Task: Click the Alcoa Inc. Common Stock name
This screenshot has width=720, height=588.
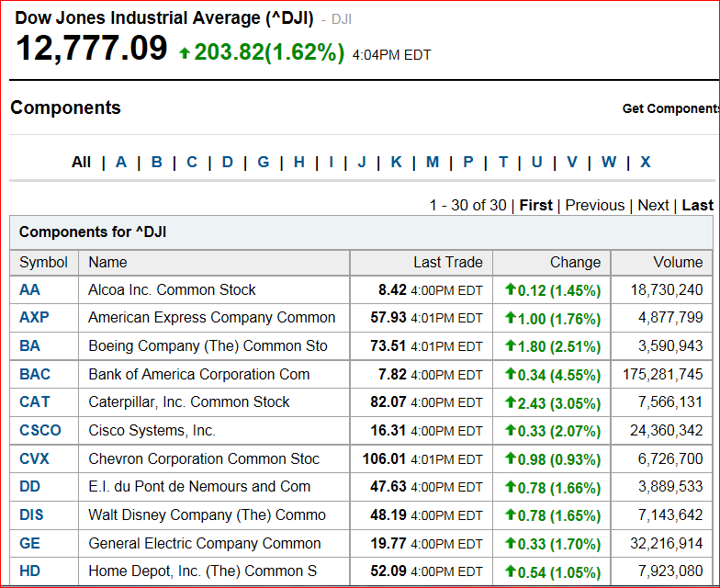Action: pyautogui.click(x=172, y=290)
